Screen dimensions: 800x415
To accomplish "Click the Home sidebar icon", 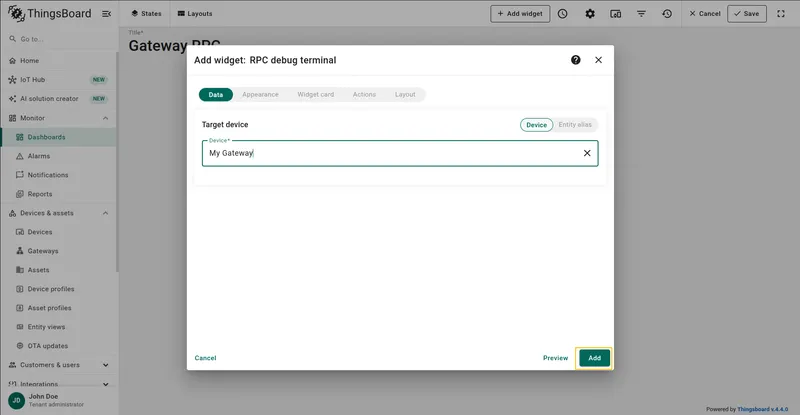I will 12,61.
